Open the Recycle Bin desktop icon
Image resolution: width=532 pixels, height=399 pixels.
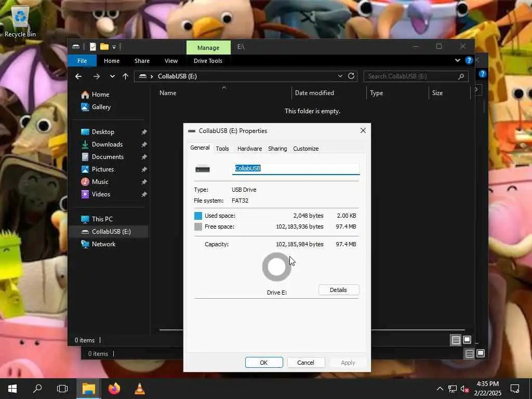click(20, 21)
